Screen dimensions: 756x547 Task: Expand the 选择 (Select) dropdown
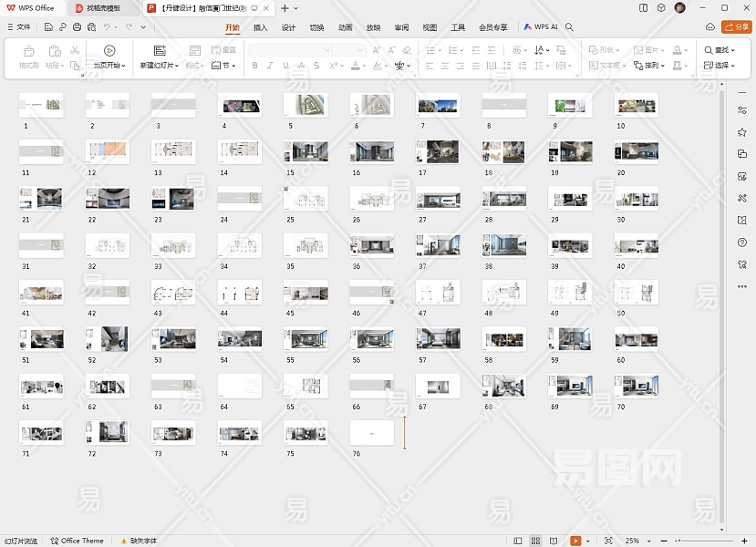720,66
